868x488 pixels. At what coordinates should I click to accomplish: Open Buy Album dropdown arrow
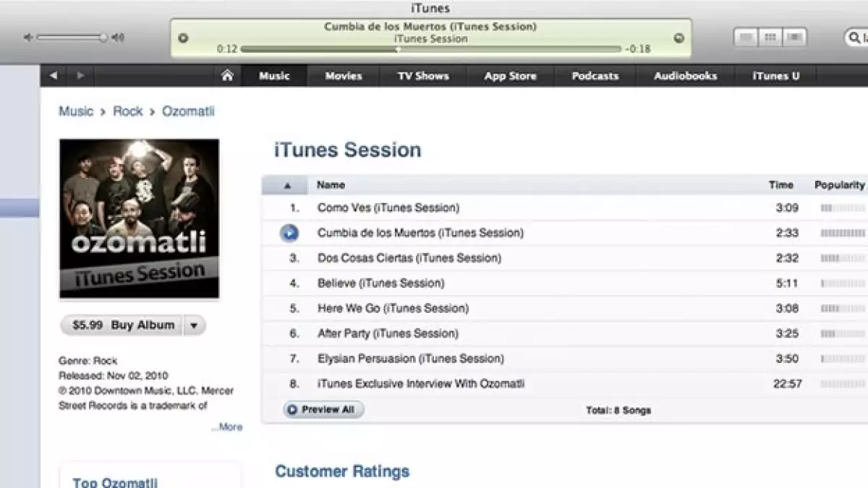193,325
